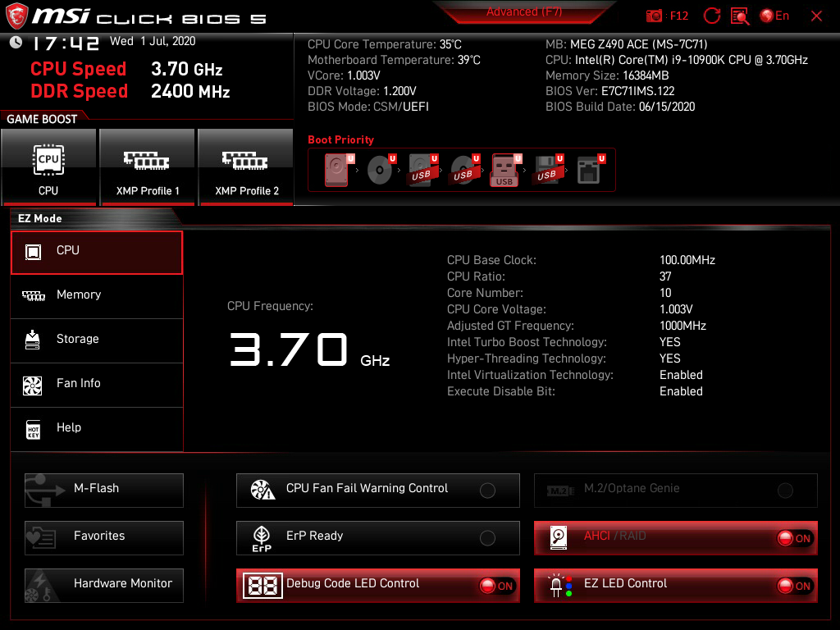The image size is (840, 630).
Task: Disable Debug Code LED Control
Action: 495,586
